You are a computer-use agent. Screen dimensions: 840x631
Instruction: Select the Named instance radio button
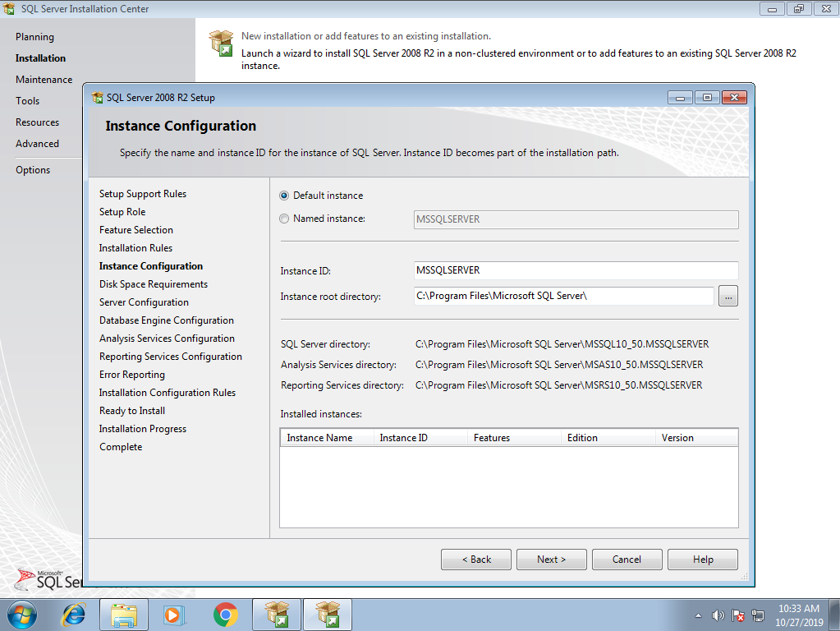click(x=285, y=219)
